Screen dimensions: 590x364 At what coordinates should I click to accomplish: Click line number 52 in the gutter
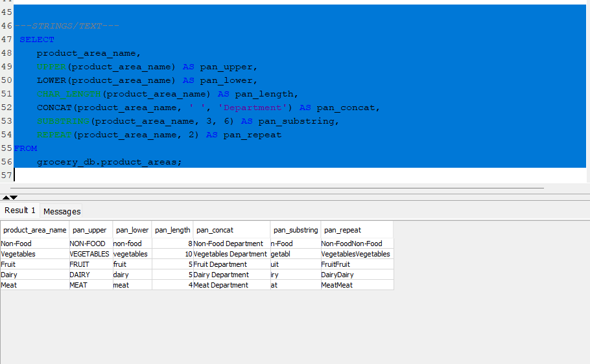click(x=6, y=108)
